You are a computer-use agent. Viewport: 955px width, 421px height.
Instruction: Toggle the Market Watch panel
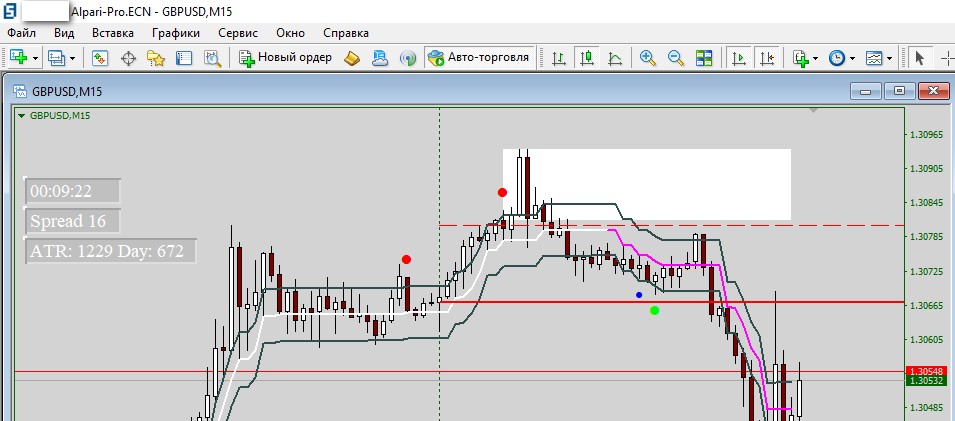coord(100,58)
